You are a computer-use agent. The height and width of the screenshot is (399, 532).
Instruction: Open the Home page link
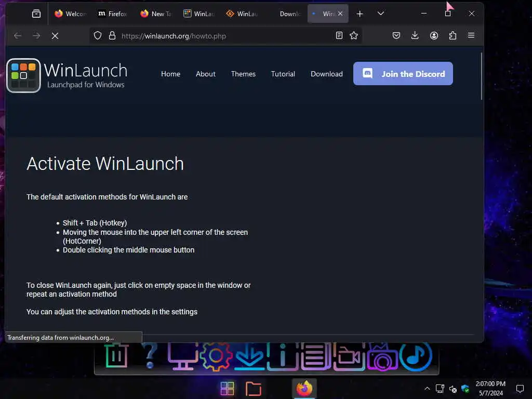(170, 74)
